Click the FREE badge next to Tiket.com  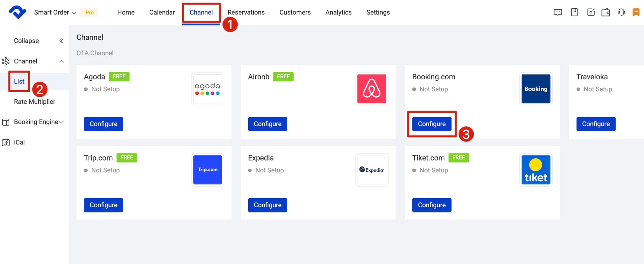pos(459,158)
